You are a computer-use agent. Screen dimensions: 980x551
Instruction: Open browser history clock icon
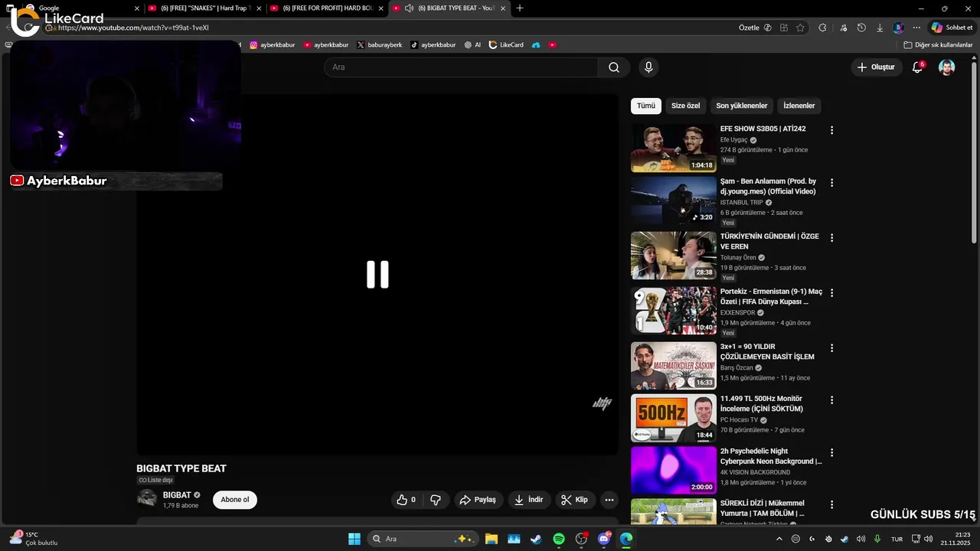[x=861, y=28]
